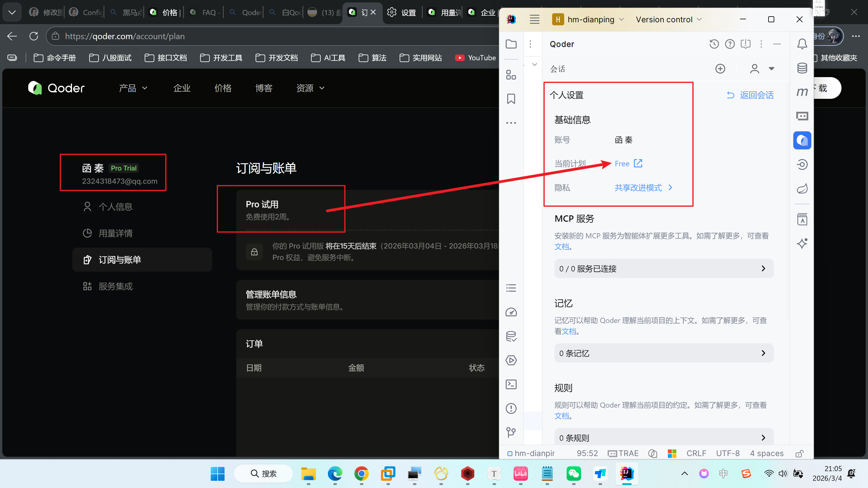The width and height of the screenshot is (868, 488).
Task: Open the IDE notifications bell
Action: (x=802, y=44)
